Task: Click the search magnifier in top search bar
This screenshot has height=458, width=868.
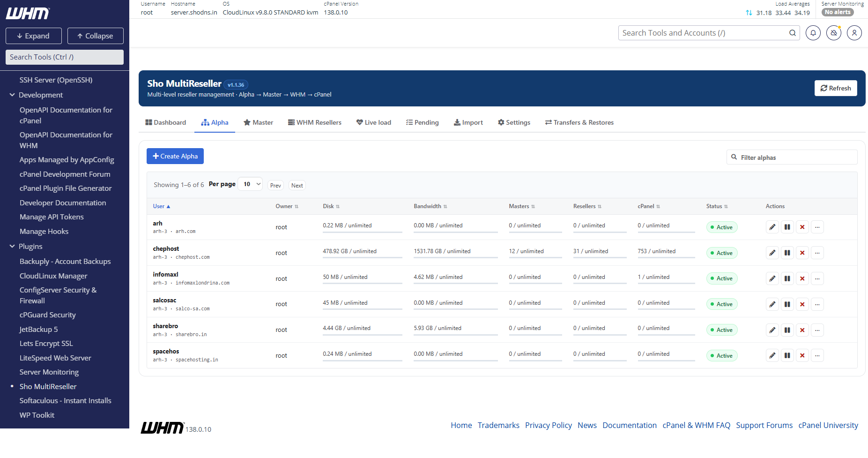Action: pyautogui.click(x=793, y=33)
